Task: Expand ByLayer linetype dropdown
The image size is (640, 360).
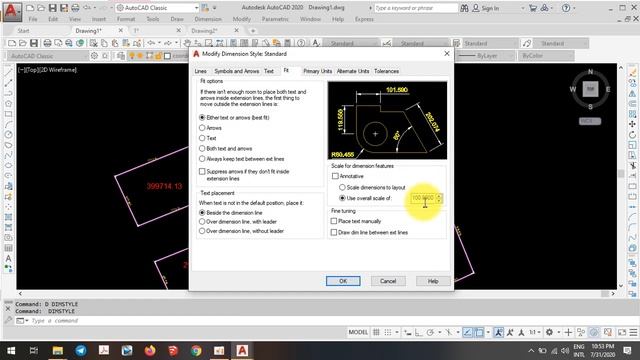Action: [511, 56]
